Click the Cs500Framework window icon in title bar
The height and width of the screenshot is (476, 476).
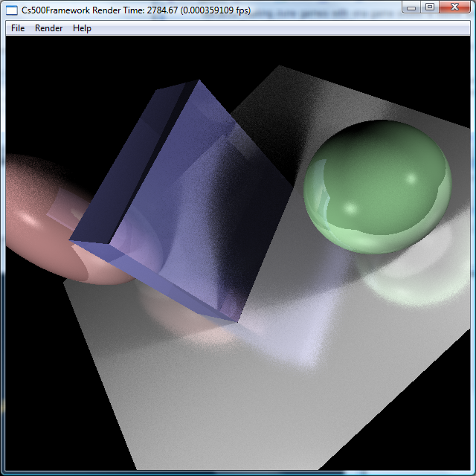(13, 8)
